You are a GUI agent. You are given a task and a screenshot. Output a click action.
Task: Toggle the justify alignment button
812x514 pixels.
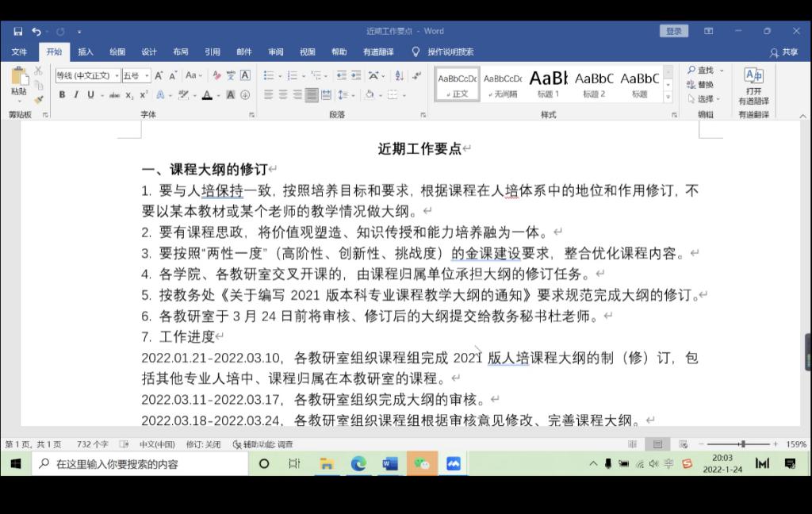point(312,94)
